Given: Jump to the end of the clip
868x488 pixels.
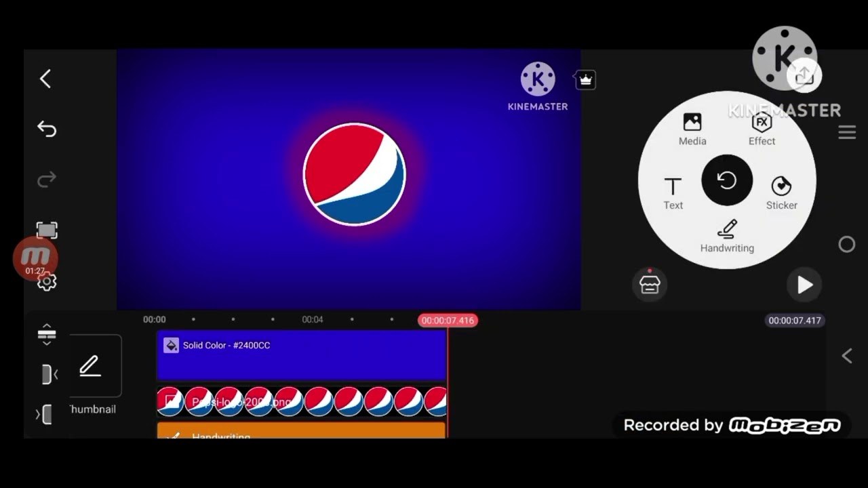Looking at the screenshot, I should (44, 414).
